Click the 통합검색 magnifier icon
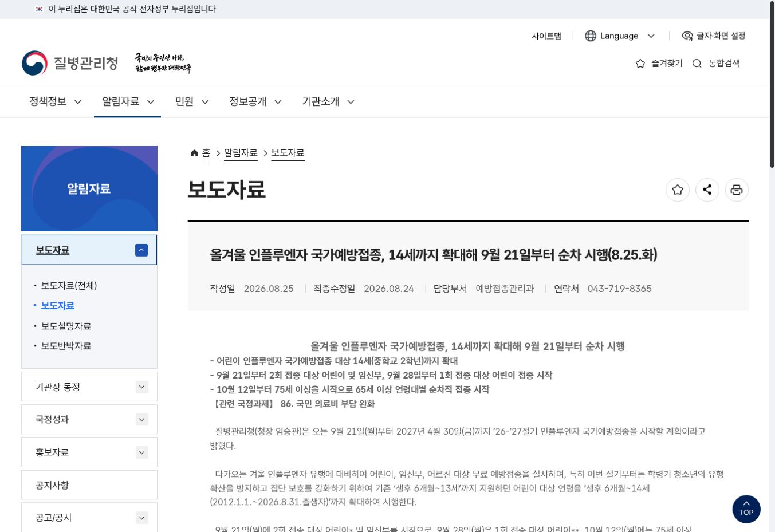 (697, 63)
